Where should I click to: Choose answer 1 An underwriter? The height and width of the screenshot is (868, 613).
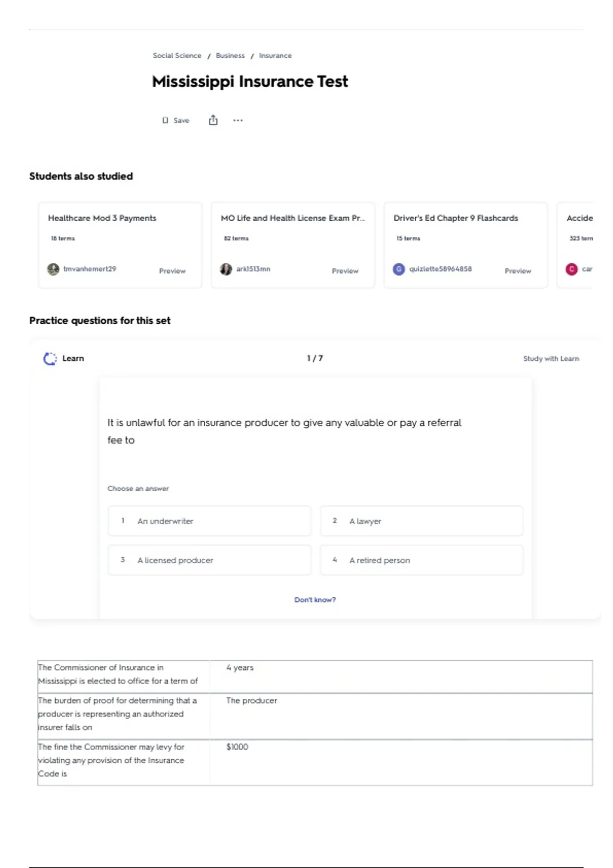pyautogui.click(x=209, y=521)
